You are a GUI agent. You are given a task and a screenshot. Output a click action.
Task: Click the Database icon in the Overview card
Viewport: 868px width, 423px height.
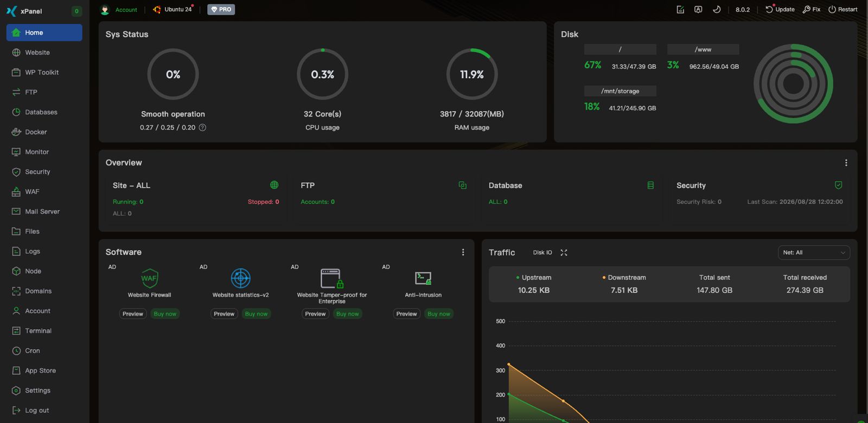650,185
